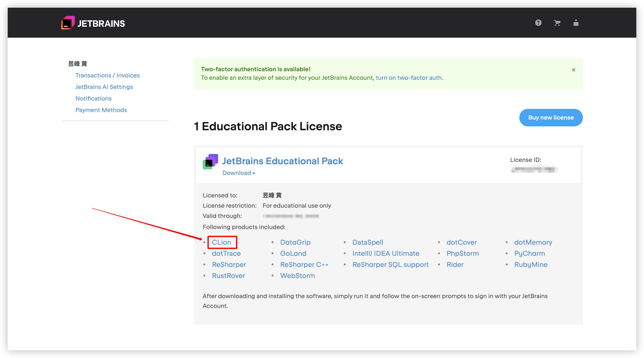
Task: Open Transactions / Invoices in sidebar
Action: (107, 75)
